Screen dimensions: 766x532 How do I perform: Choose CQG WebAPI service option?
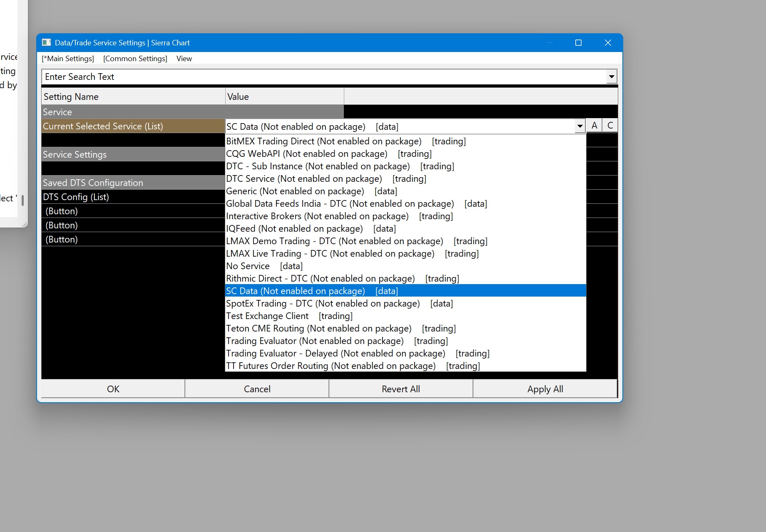point(405,153)
